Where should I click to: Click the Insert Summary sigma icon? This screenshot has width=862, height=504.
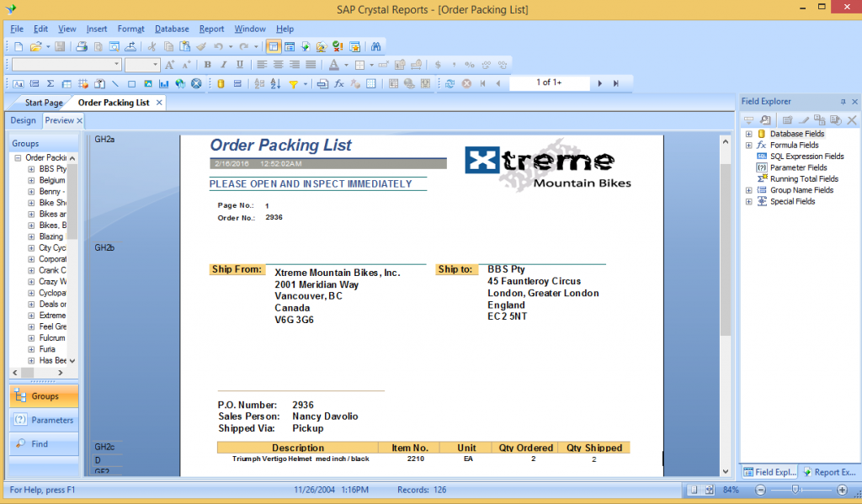click(50, 83)
